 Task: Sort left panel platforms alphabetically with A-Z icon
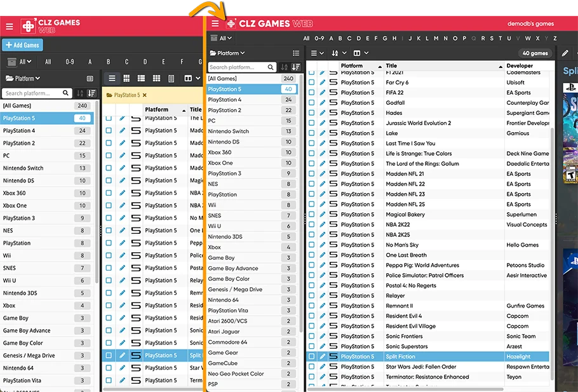point(80,93)
